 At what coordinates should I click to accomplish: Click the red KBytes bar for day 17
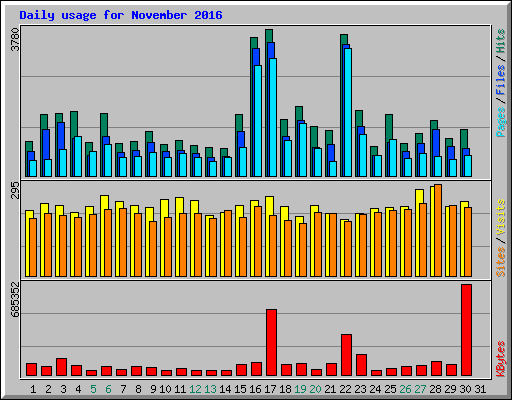(x=271, y=343)
